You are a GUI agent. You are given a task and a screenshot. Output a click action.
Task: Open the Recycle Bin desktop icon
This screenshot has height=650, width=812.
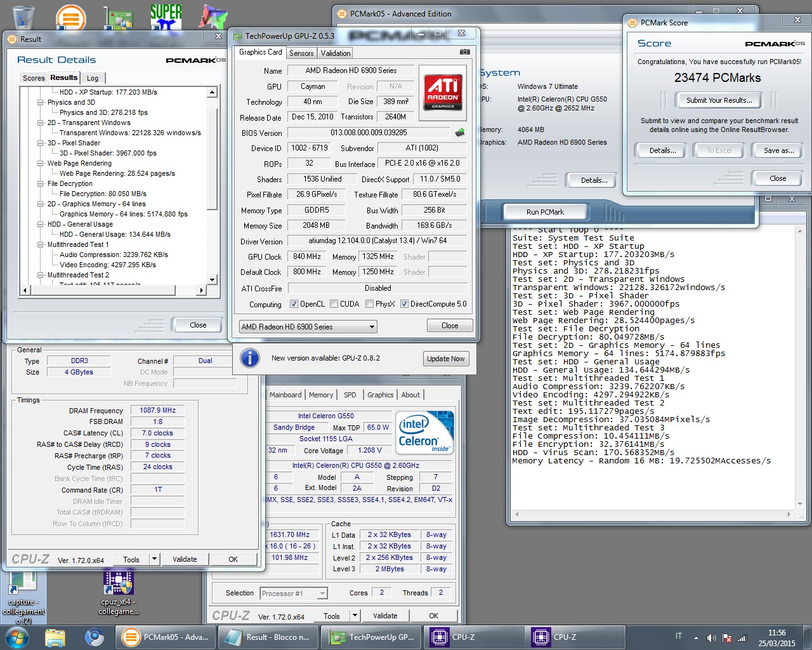[23, 17]
